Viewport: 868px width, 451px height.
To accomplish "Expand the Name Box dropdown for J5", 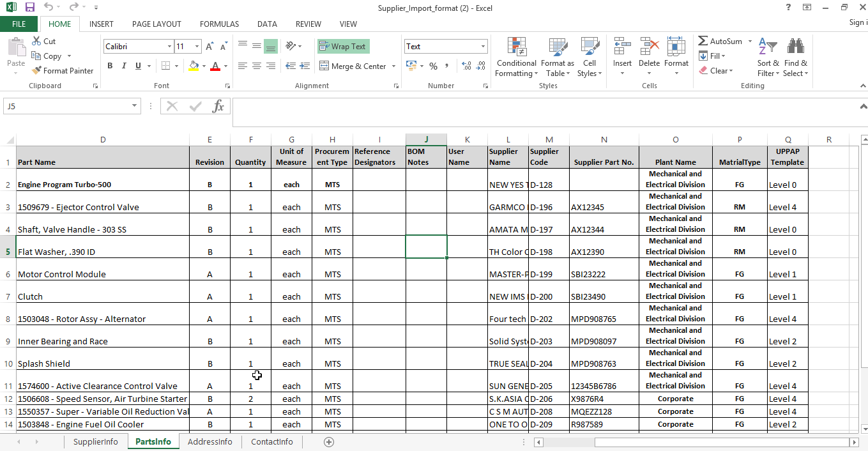I will coord(135,106).
